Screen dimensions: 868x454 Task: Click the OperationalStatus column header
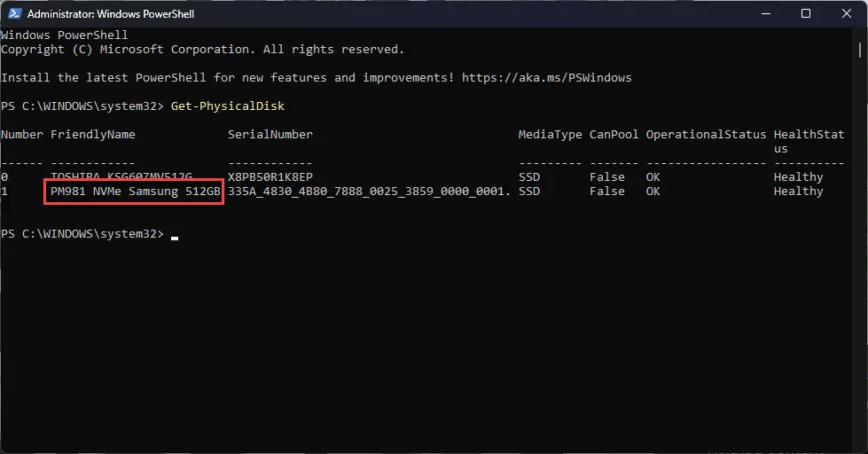706,135
